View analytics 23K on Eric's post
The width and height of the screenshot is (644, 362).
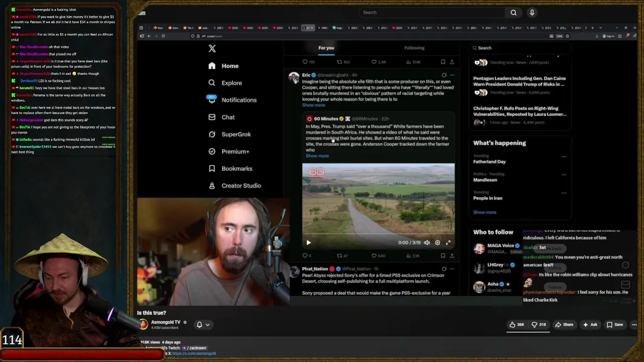point(413,255)
